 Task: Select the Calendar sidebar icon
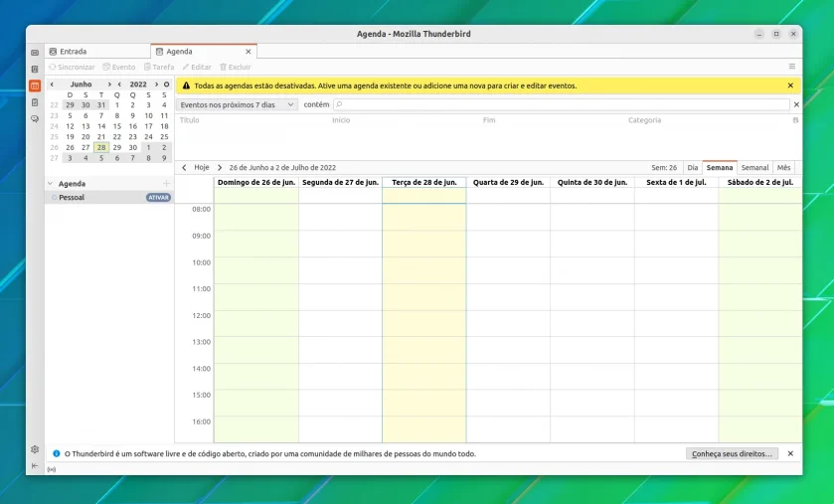(x=35, y=85)
